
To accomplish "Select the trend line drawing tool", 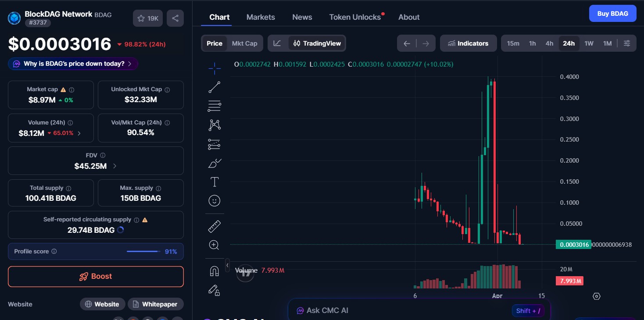I will pyautogui.click(x=214, y=87).
